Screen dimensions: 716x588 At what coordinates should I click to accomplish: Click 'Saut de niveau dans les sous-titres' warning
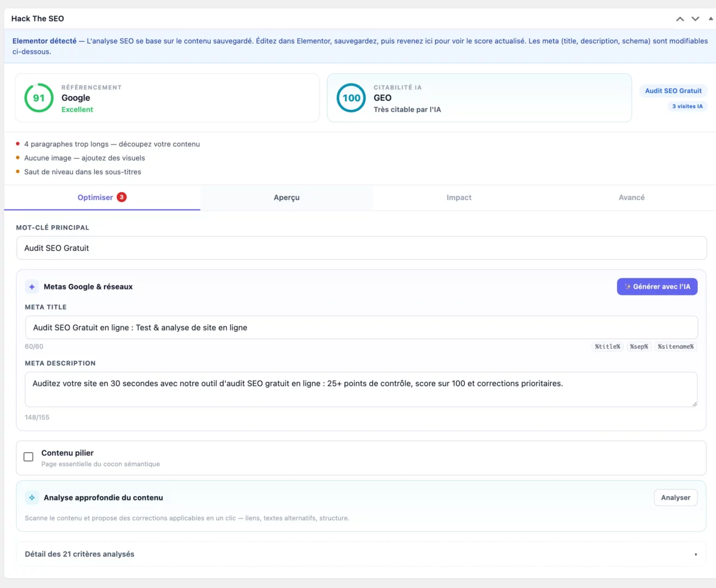pyautogui.click(x=82, y=172)
